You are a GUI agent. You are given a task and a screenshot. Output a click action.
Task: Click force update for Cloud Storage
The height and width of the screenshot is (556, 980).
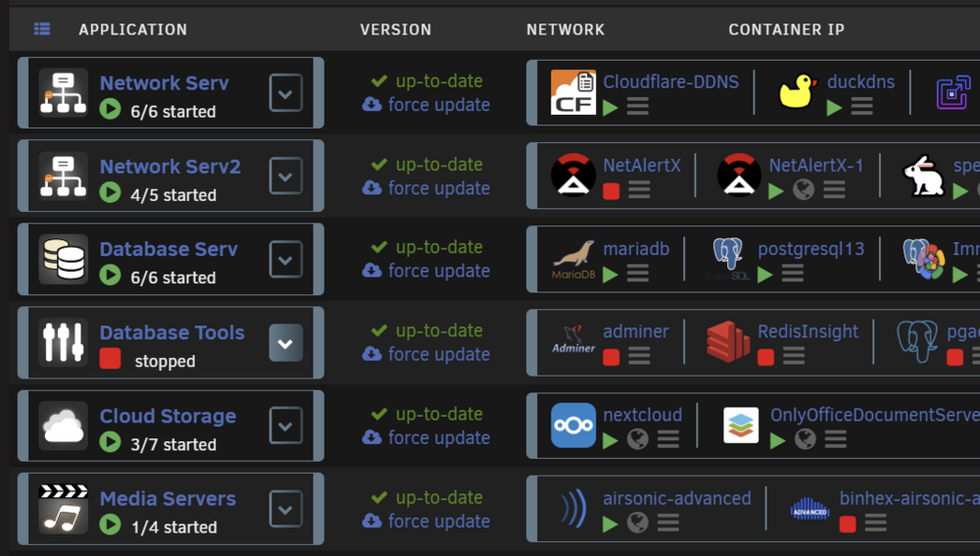click(x=426, y=437)
